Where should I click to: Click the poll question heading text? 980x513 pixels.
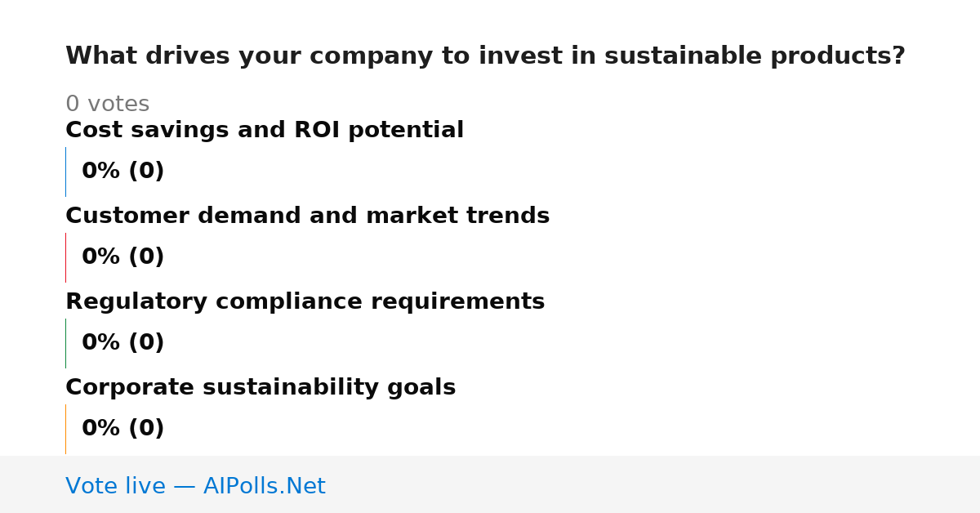[485, 56]
